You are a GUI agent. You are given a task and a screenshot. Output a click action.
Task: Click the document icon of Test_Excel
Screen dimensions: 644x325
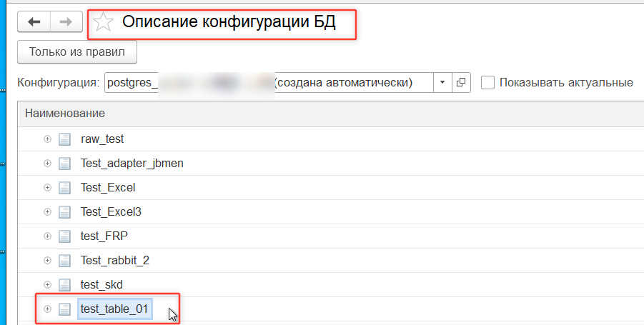64,188
